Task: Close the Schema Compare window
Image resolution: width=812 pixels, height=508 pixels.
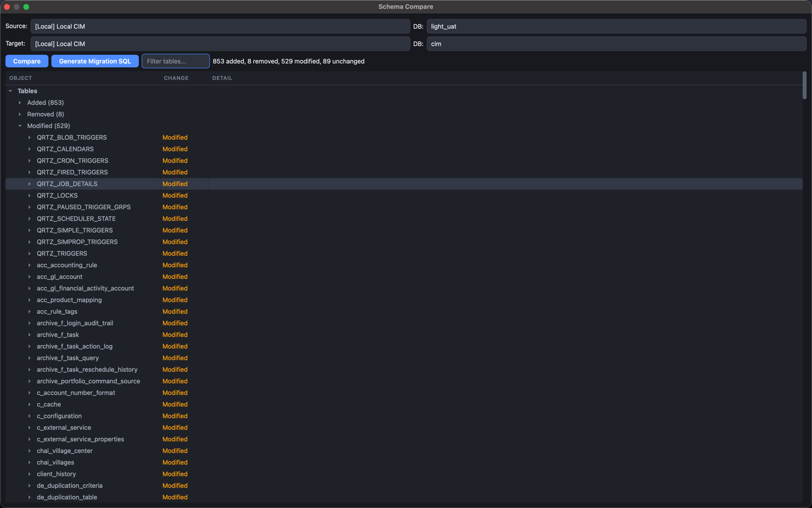Action: pyautogui.click(x=7, y=7)
